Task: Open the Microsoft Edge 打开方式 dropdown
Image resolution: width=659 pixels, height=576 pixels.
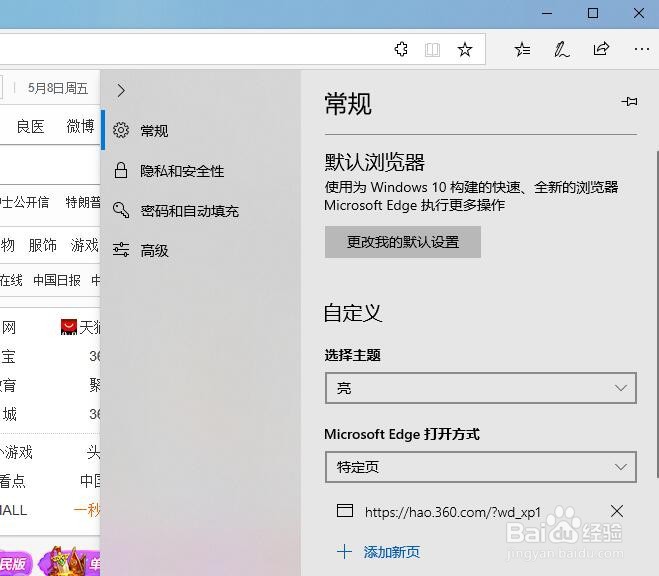Action: coord(481,467)
